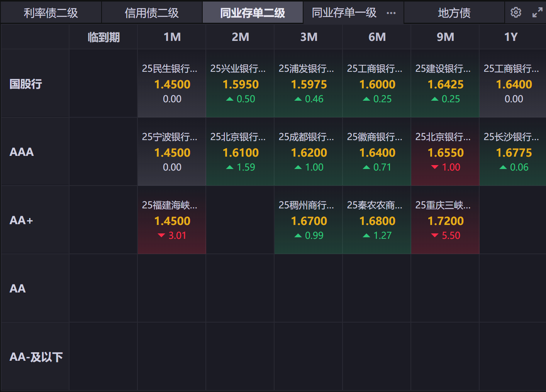The height and width of the screenshot is (392, 546).
Task: Switch to the 利率债二级 tab
Action: click(x=51, y=13)
